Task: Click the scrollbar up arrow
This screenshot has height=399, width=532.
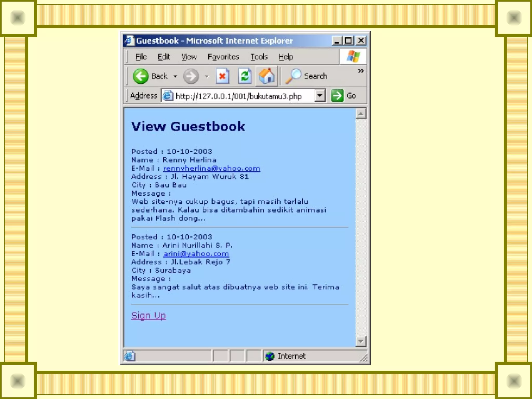Action: click(x=361, y=114)
